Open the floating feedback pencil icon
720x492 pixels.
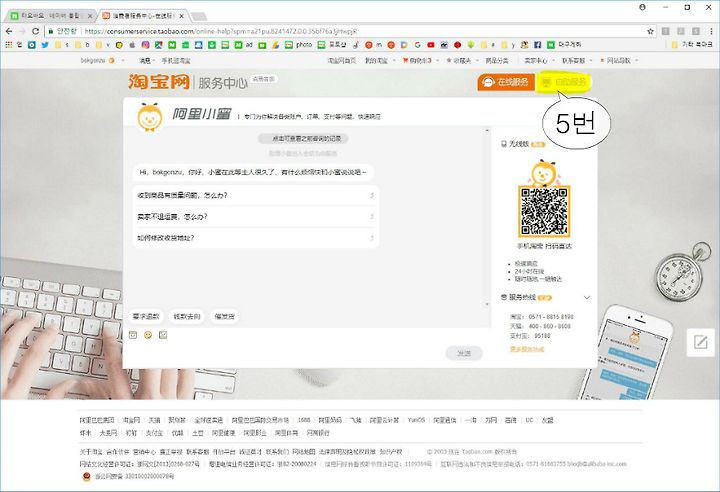[x=701, y=342]
